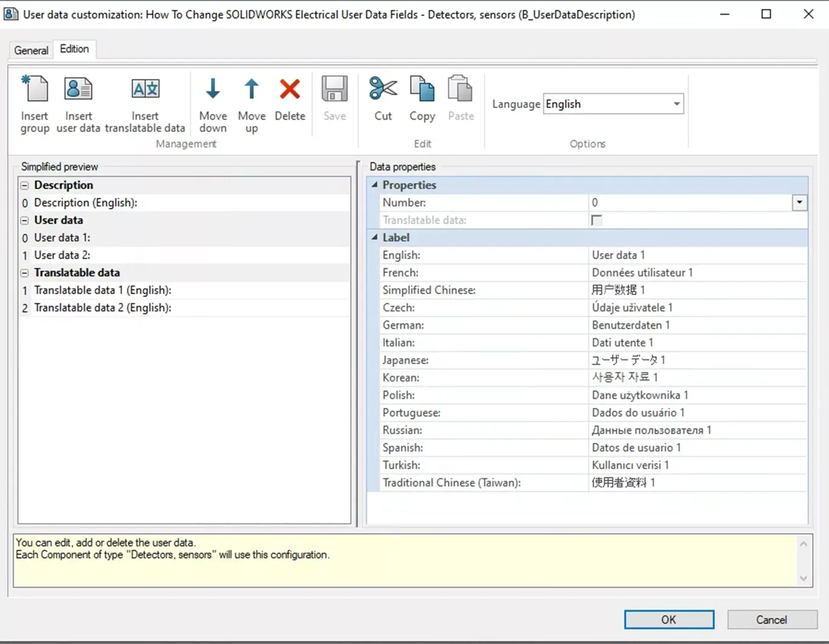
Task: Move the selected item down with the arrow
Action: tap(213, 89)
